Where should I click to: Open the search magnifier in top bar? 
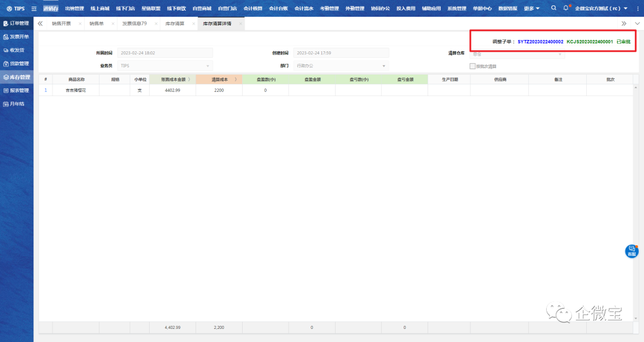click(x=554, y=8)
